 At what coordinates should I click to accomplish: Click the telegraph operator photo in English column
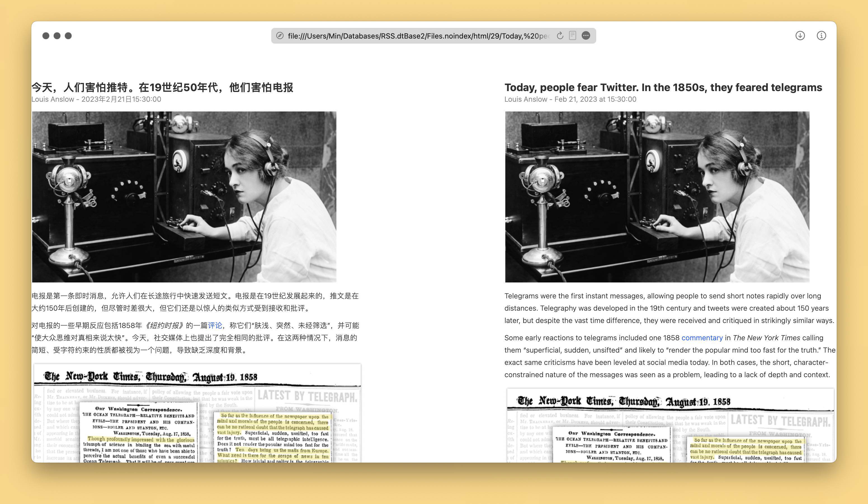pos(657,197)
